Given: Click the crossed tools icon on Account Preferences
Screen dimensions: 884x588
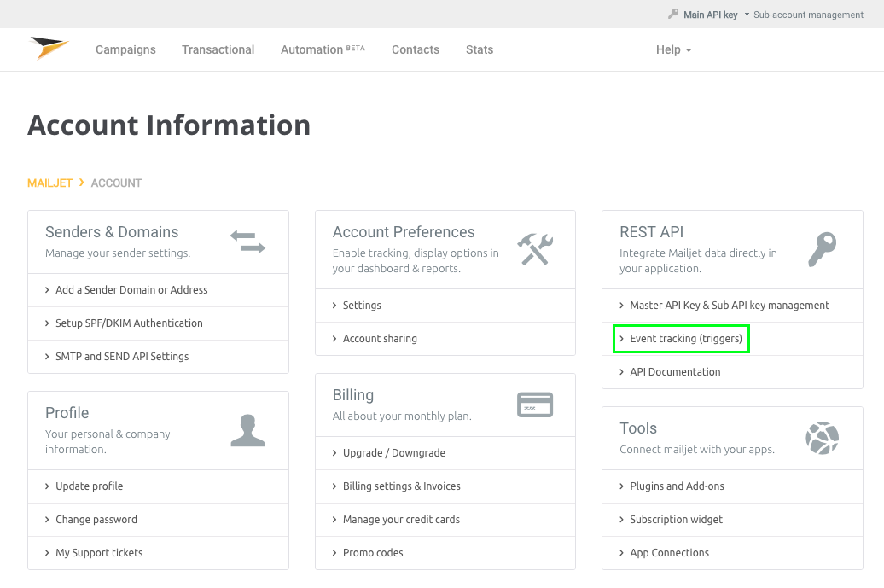Looking at the screenshot, I should point(534,248).
